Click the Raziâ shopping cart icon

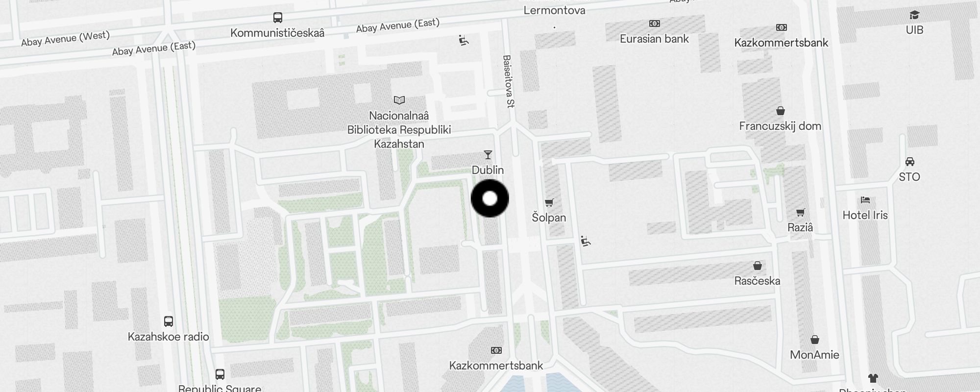[800, 212]
